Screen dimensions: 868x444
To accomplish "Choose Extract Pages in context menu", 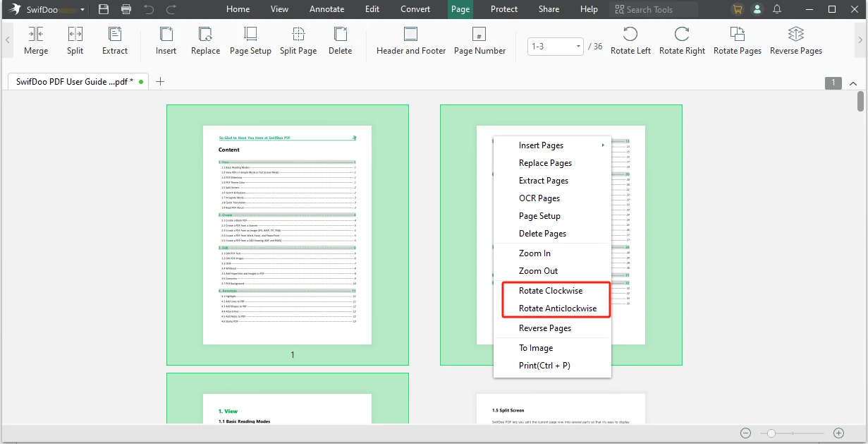I will pyautogui.click(x=552, y=181).
